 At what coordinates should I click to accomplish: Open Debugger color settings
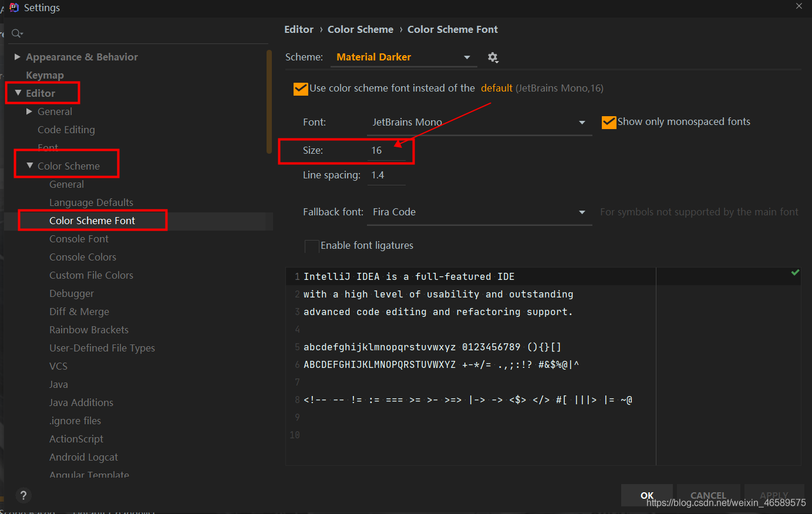point(72,293)
